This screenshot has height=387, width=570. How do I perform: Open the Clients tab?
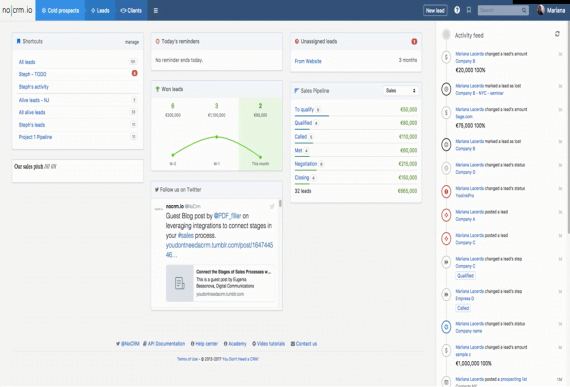point(131,11)
